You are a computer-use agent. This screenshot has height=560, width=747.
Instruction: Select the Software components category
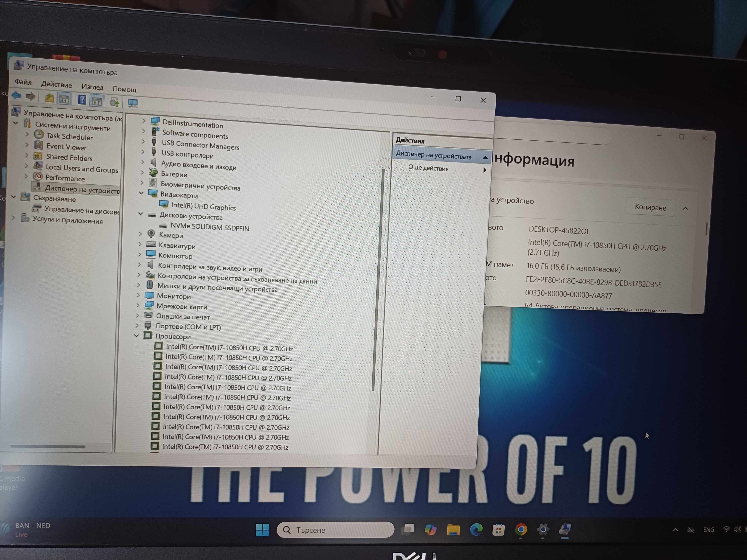pos(195,134)
